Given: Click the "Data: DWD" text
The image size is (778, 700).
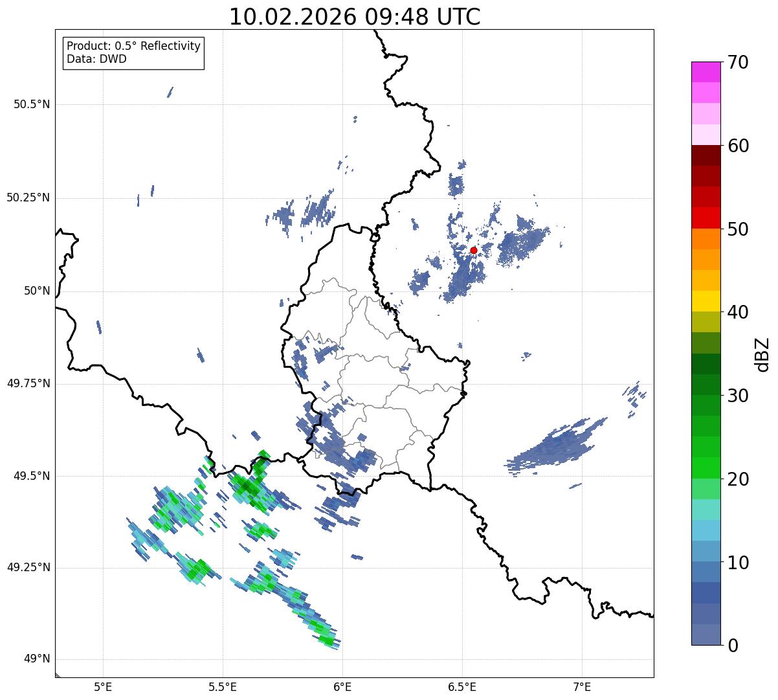Looking at the screenshot, I should 96,60.
